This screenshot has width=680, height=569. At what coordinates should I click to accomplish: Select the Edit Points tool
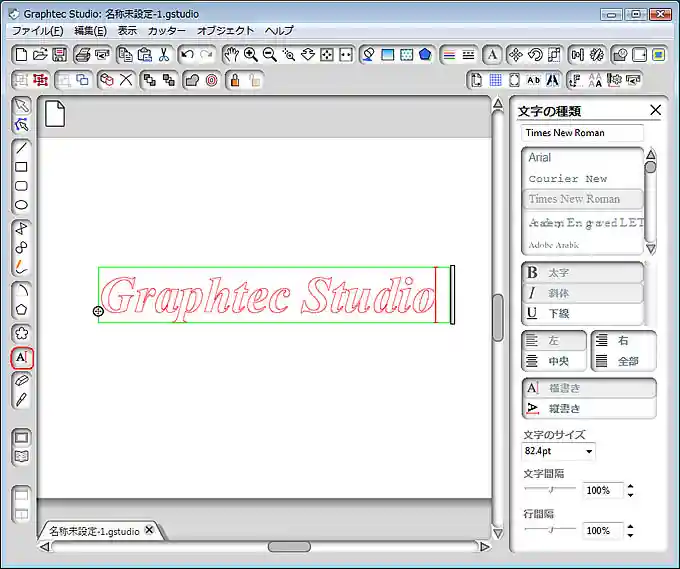click(21, 124)
